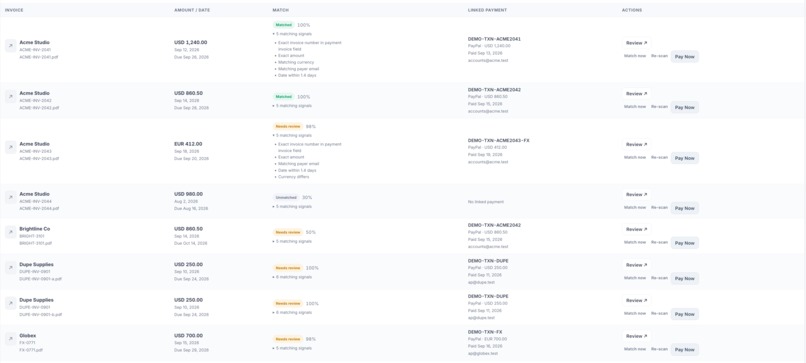Pay Now for ACME-INV-2042
Screen dimensions: 806x363
tap(685, 107)
